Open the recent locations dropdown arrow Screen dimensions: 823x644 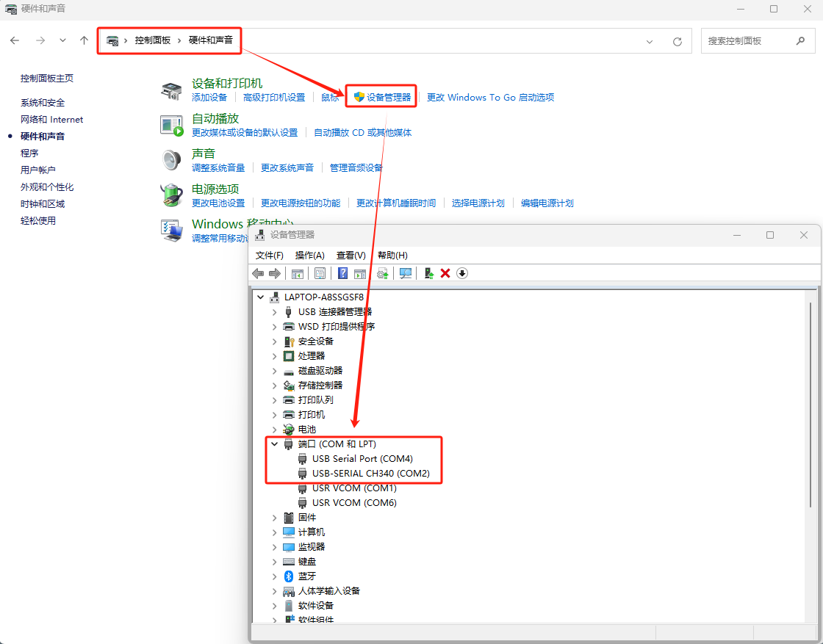[x=62, y=40]
